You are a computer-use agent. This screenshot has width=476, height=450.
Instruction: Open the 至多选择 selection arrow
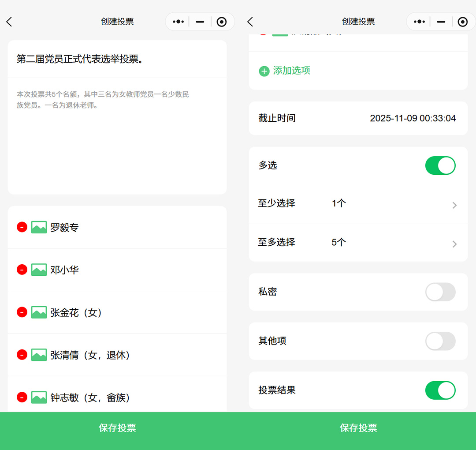[454, 244]
